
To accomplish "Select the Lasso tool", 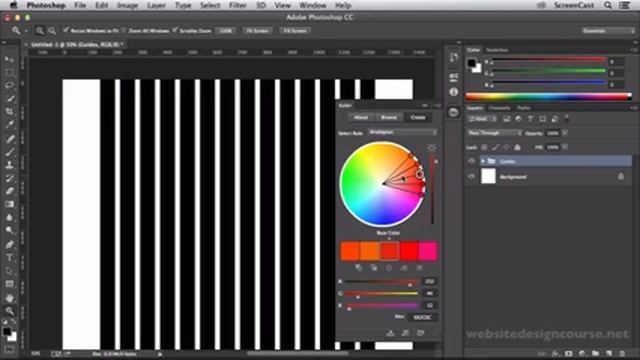I will [9, 86].
